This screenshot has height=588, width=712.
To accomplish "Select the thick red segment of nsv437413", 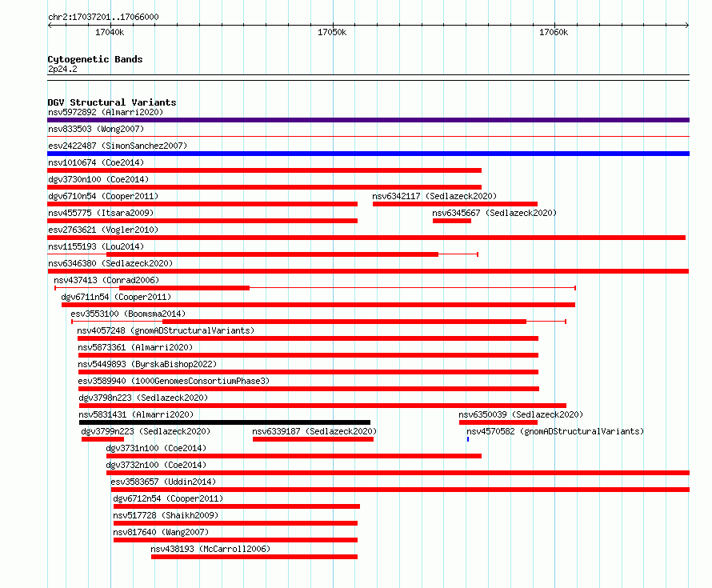I will click(184, 288).
